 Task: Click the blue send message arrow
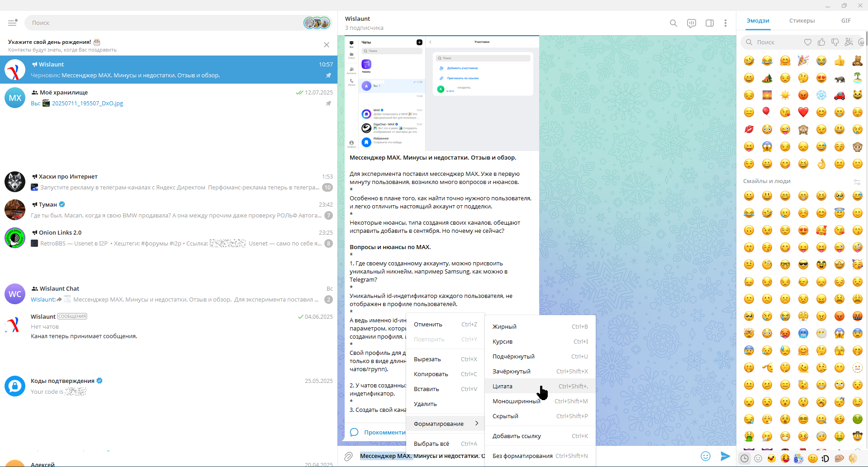coord(725,456)
